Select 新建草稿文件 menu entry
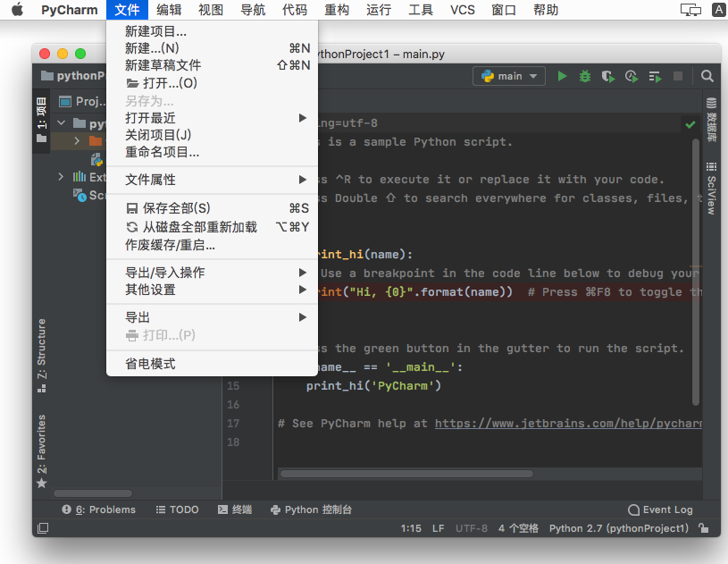The height and width of the screenshot is (564, 728). point(213,65)
